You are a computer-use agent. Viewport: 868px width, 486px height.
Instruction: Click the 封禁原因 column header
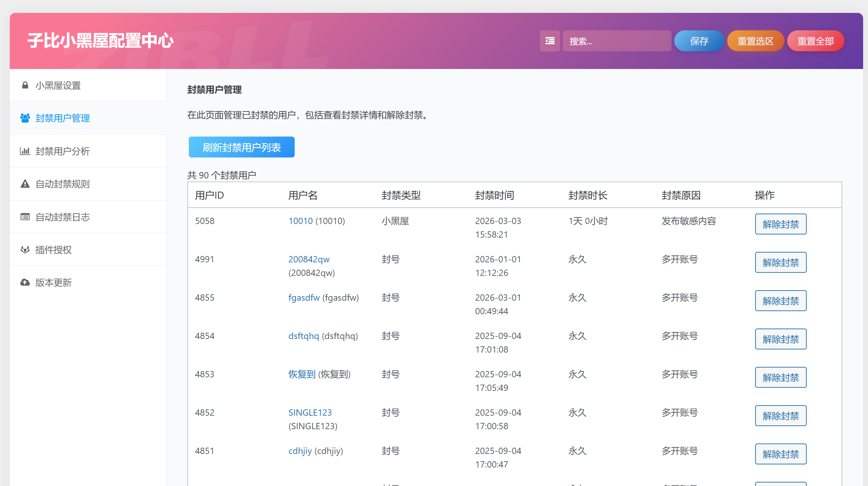681,195
